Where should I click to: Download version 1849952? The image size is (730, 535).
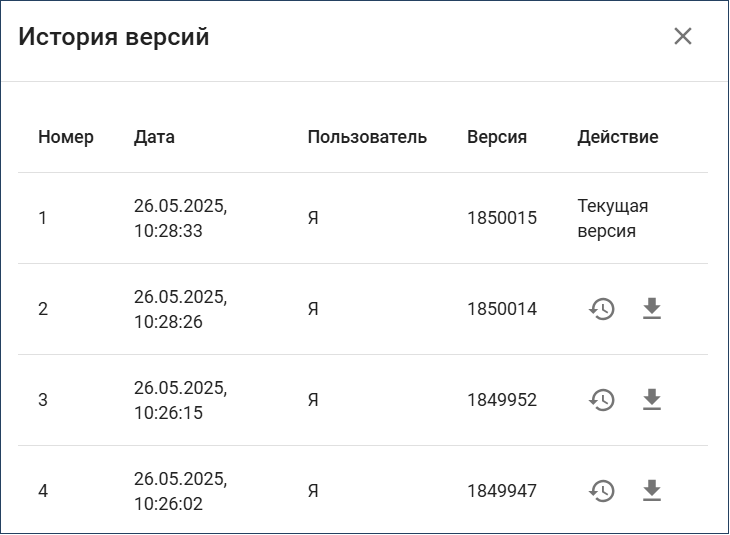pos(652,400)
